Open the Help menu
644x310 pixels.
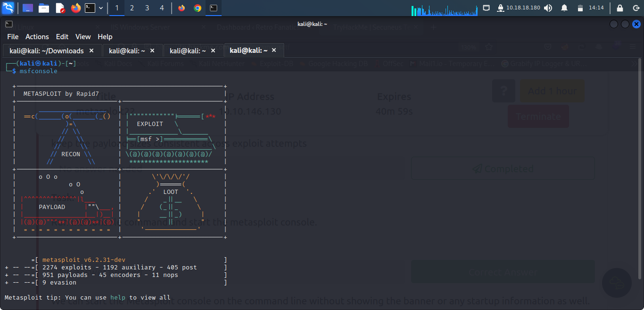[105, 36]
